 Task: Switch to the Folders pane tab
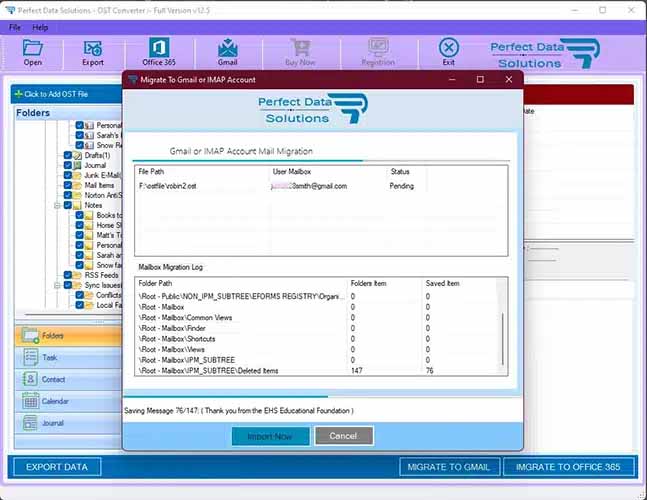pos(68,335)
